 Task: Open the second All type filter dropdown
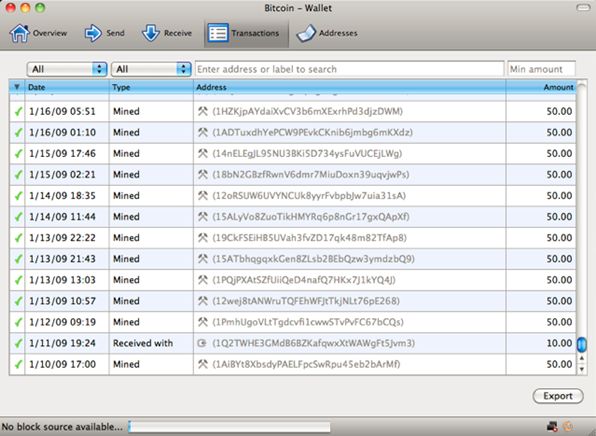pos(151,69)
